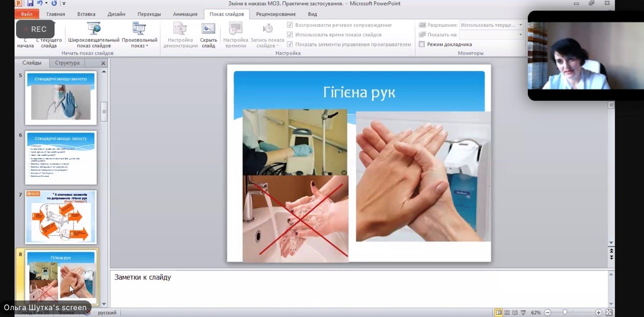Screen dimensions: 644x317
Task: Click the zoom in plus icon
Action: (x=598, y=312)
